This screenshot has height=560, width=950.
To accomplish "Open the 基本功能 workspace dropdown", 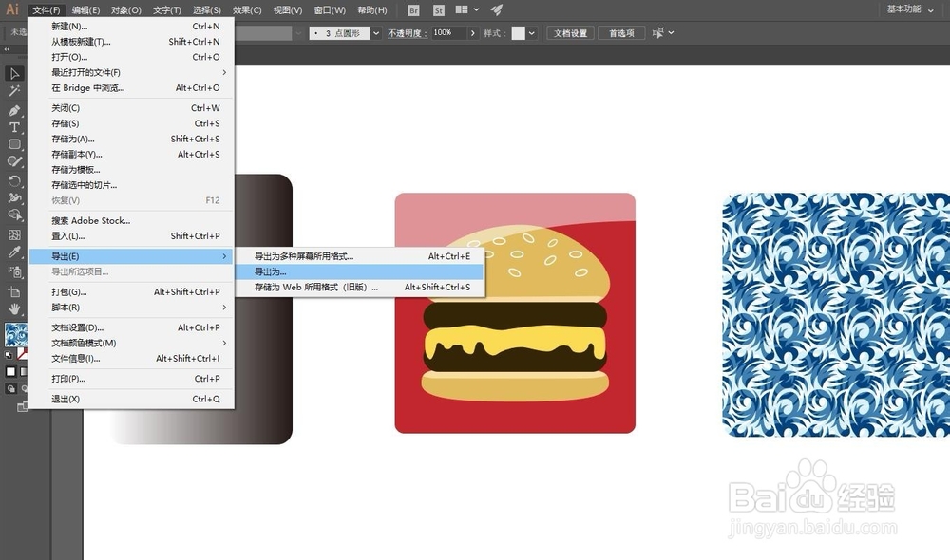I will click(x=910, y=9).
